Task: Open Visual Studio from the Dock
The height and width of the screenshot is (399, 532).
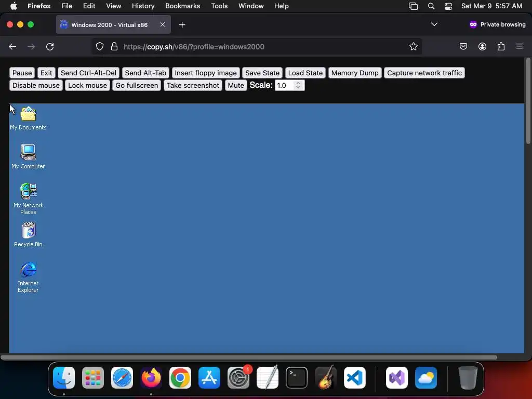Action: pyautogui.click(x=397, y=378)
